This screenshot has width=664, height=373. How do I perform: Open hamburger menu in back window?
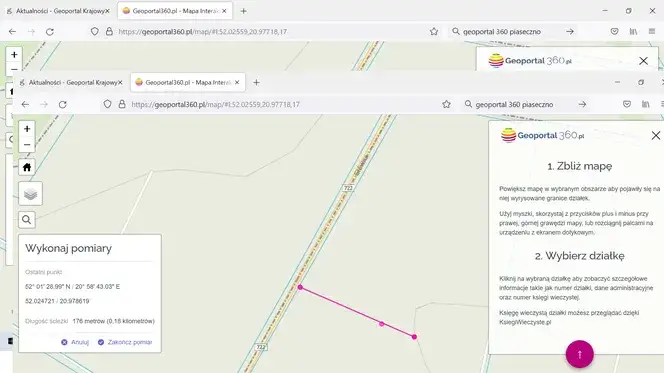pyautogui.click(x=652, y=31)
